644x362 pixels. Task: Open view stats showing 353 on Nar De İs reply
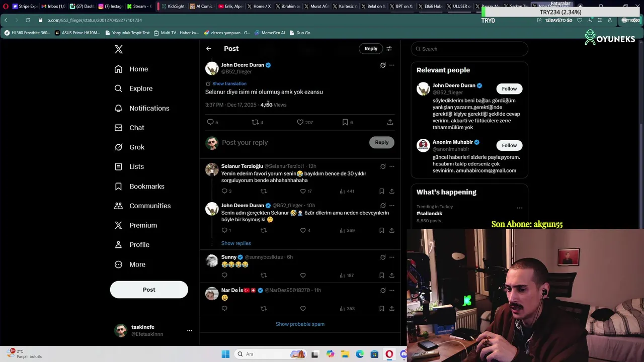click(347, 308)
